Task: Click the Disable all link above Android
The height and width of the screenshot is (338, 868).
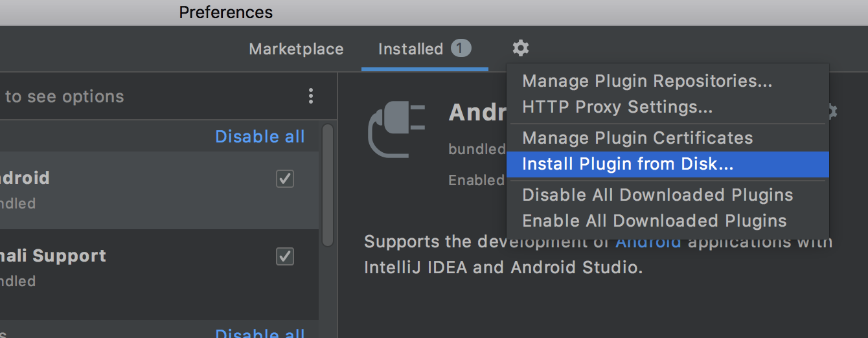Action: pos(260,137)
